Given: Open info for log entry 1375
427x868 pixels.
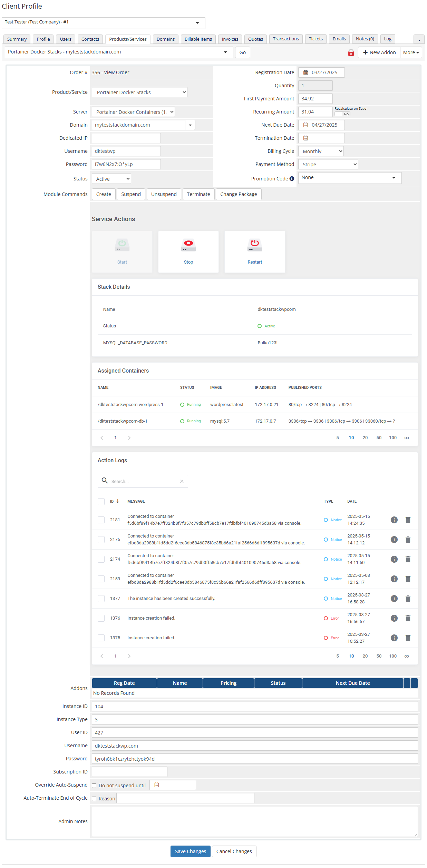Looking at the screenshot, I should coord(394,638).
